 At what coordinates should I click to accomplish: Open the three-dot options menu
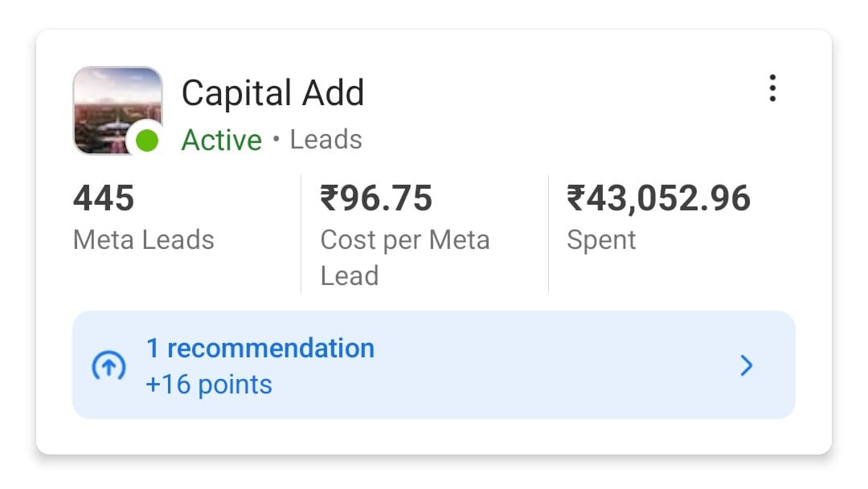(772, 88)
